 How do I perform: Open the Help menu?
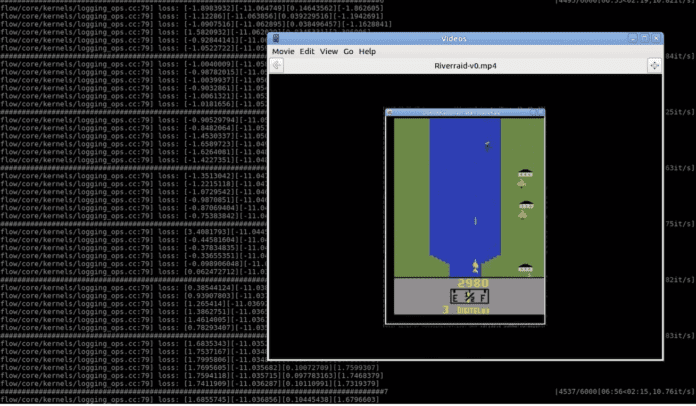pos(367,51)
